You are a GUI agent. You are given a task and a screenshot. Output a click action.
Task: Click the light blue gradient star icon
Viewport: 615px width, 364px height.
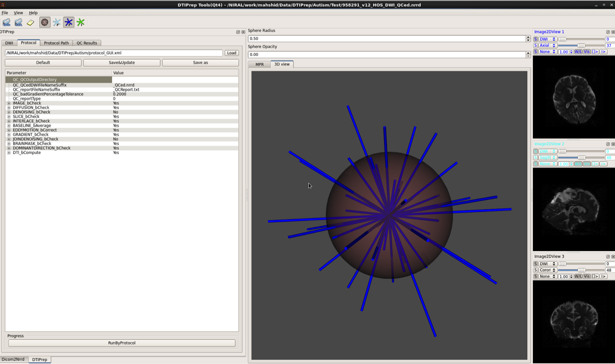(x=57, y=23)
